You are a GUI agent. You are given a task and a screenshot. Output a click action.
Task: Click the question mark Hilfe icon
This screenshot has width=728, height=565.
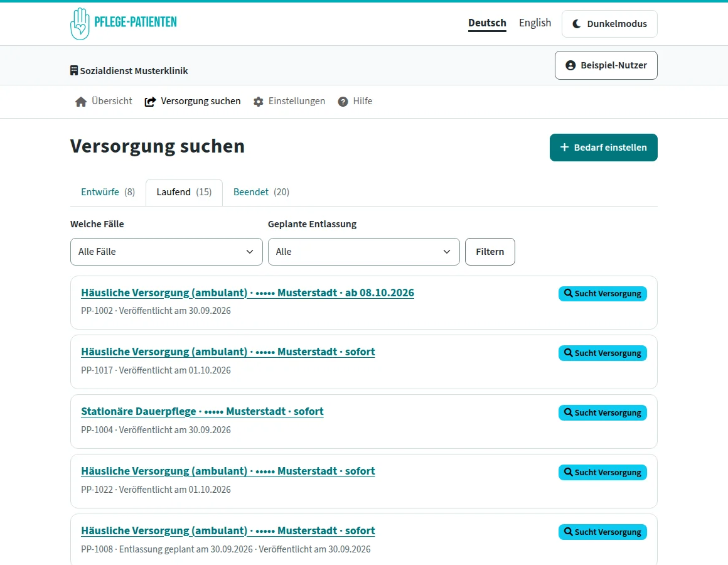click(x=343, y=102)
